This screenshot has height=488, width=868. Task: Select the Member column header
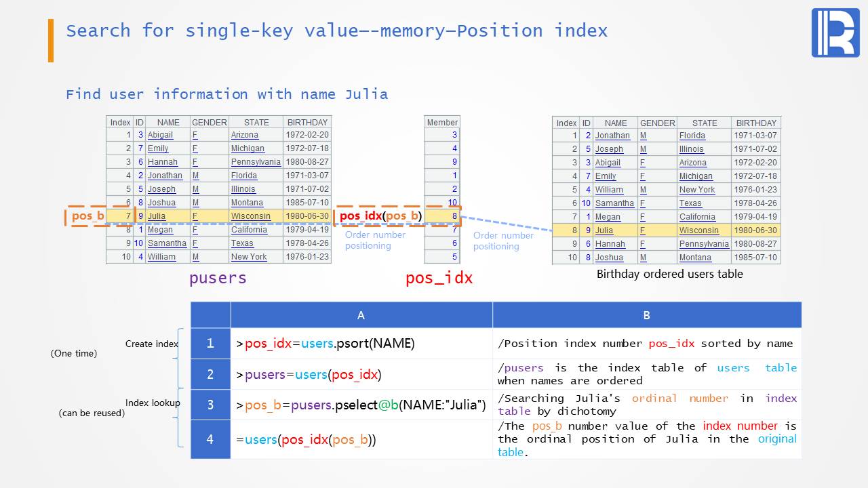coord(442,122)
